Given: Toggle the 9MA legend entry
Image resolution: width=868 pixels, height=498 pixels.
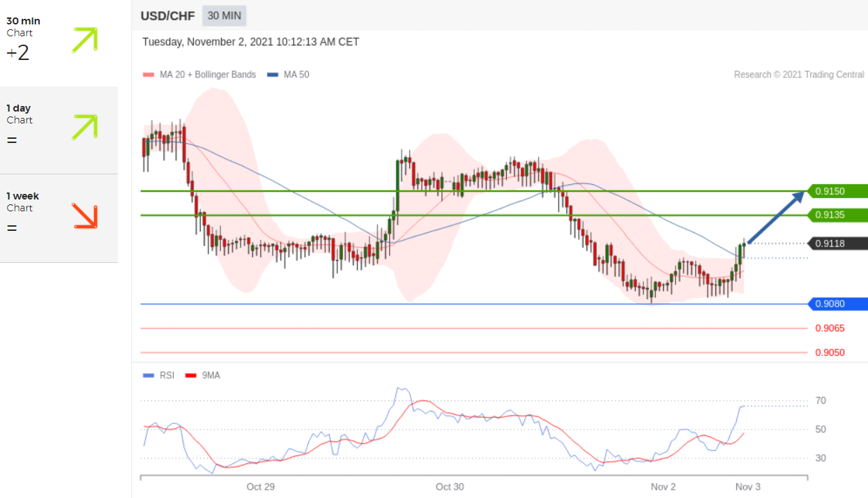Looking at the screenshot, I should [x=203, y=375].
